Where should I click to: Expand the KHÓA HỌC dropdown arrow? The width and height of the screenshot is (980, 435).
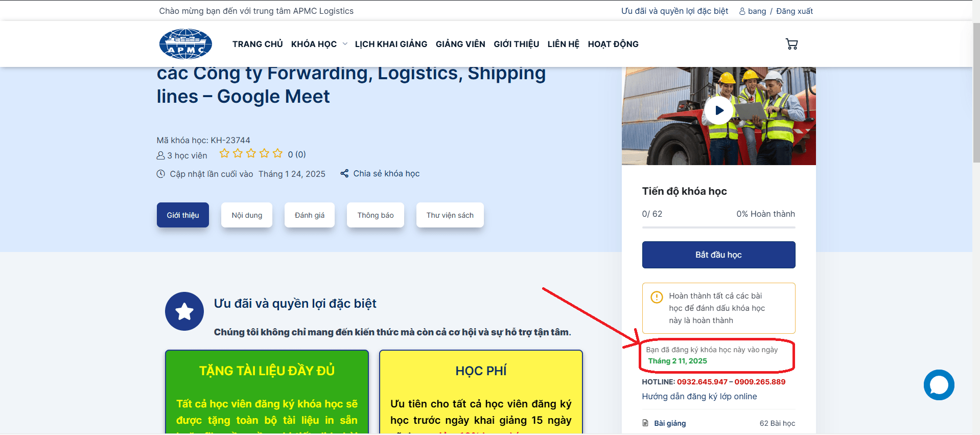point(345,44)
